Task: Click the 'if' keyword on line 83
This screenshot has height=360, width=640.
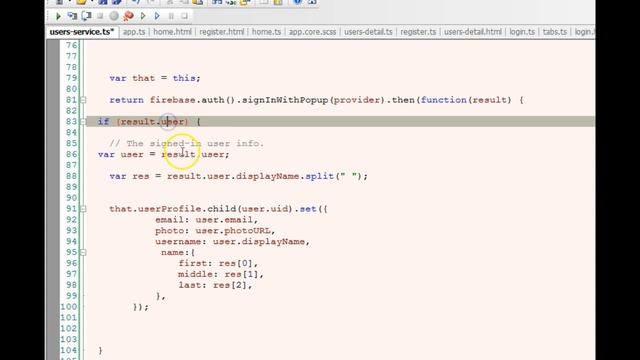Action: (103, 122)
